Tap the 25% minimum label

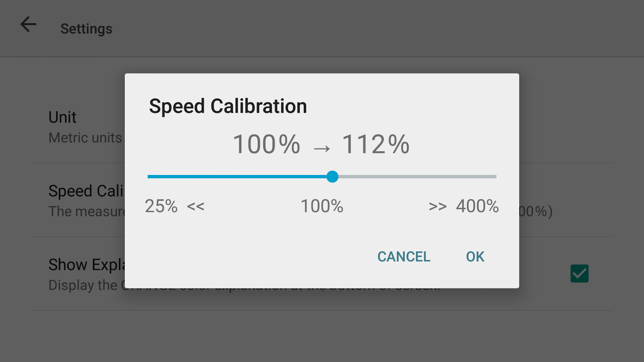click(x=161, y=206)
